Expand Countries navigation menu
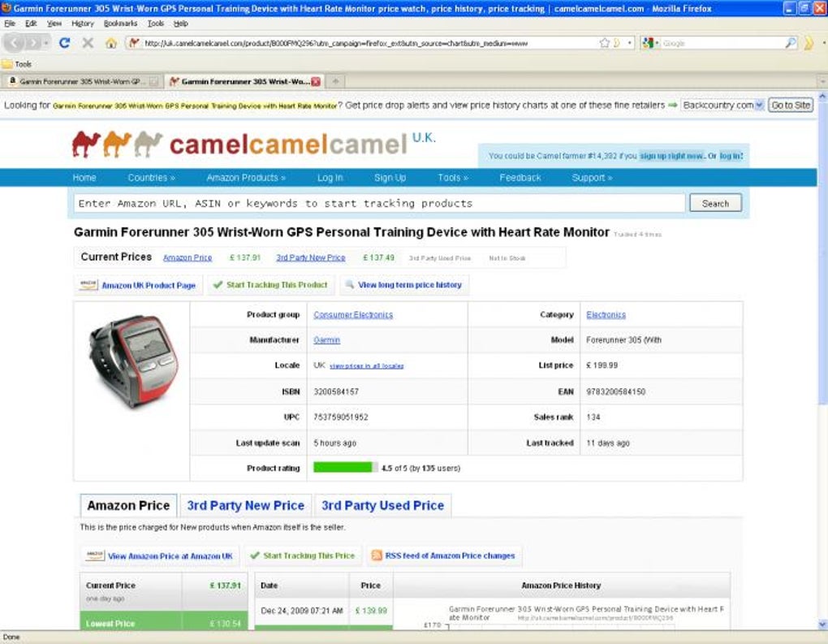 click(x=151, y=178)
